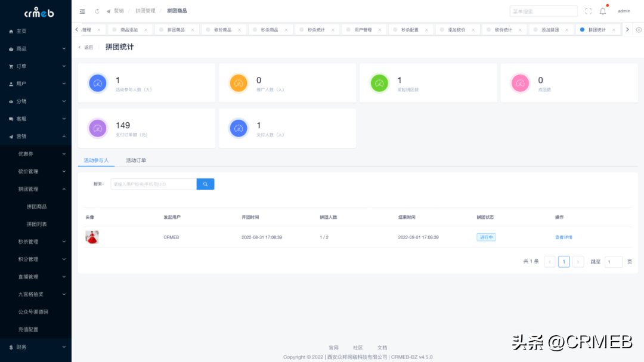This screenshot has width=644, height=362.
Task: Open 充值配置 in sidebar
Action: 36,330
